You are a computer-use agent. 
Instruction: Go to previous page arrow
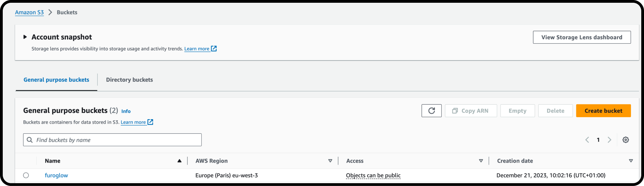click(x=587, y=140)
